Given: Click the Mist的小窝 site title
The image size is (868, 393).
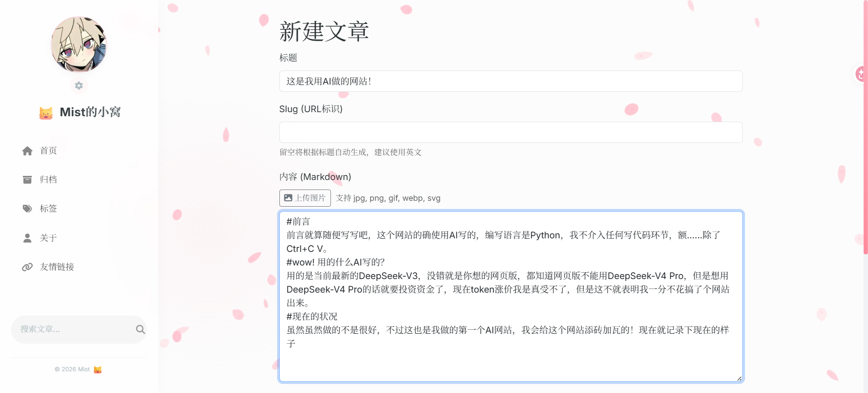Looking at the screenshot, I should click(90, 112).
